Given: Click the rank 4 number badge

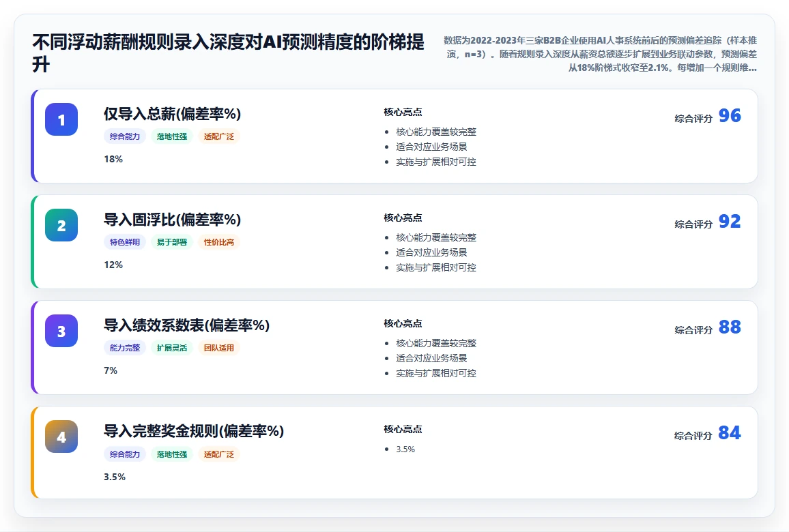Looking at the screenshot, I should click(61, 437).
